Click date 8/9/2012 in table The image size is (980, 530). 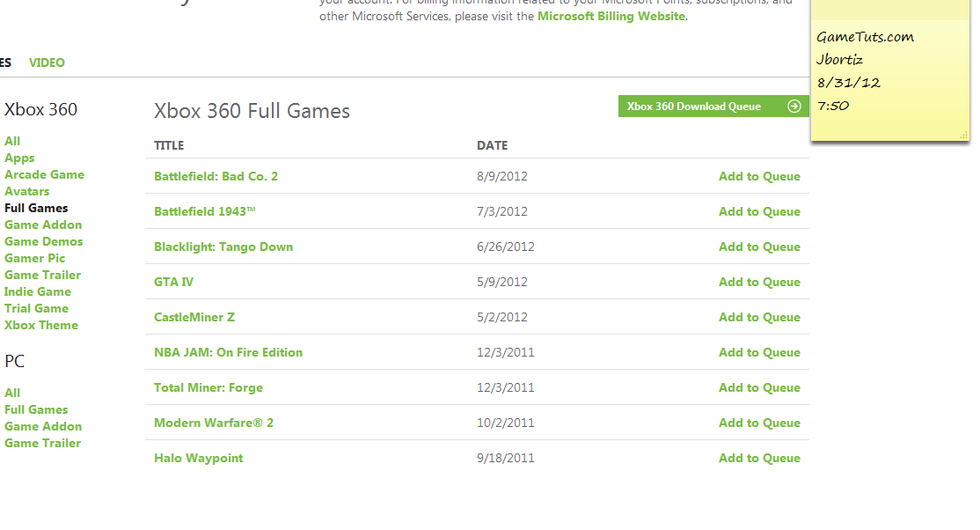point(501,176)
